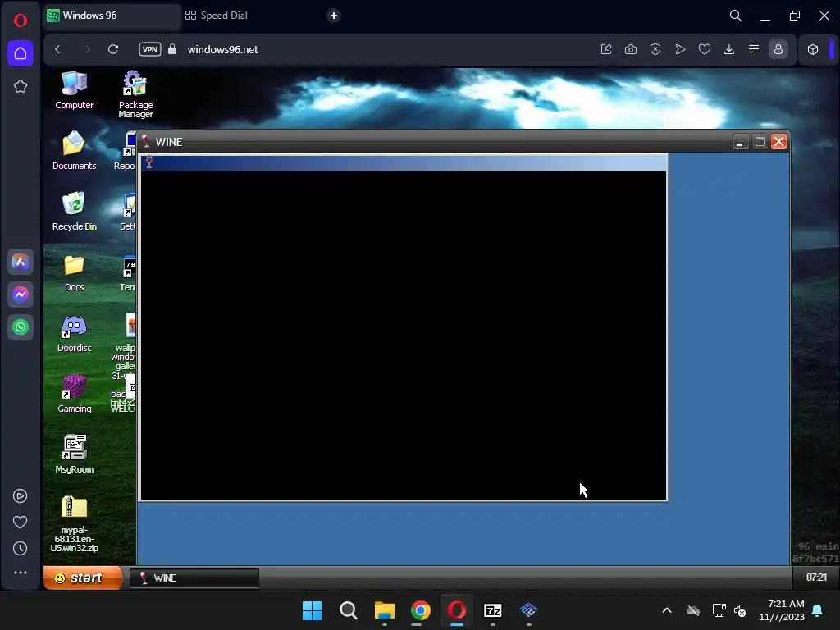
Task: Open a new browser tab
Action: [x=333, y=16]
